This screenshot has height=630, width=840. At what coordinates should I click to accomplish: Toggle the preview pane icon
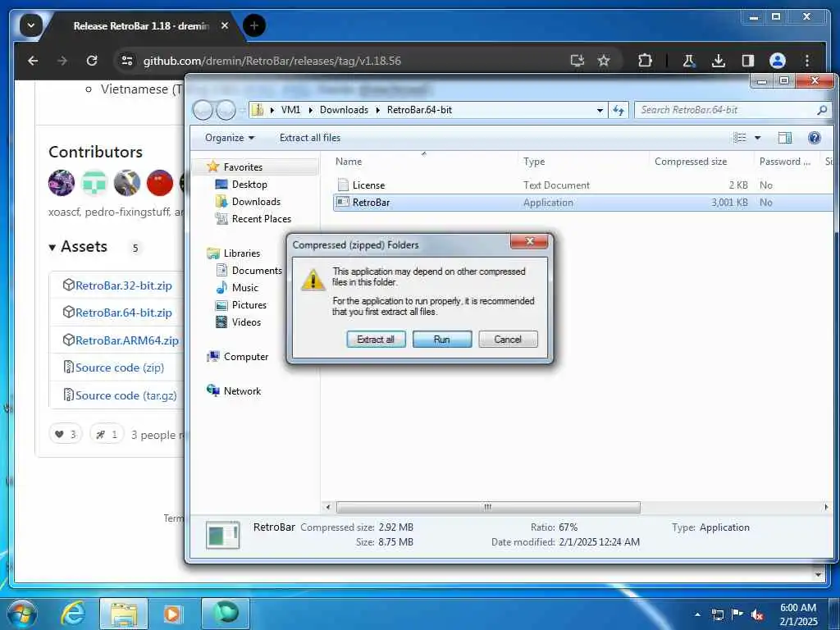coord(784,138)
